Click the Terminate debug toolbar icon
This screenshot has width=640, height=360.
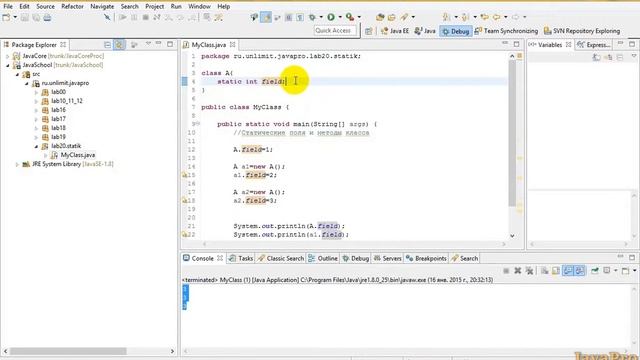(145, 17)
